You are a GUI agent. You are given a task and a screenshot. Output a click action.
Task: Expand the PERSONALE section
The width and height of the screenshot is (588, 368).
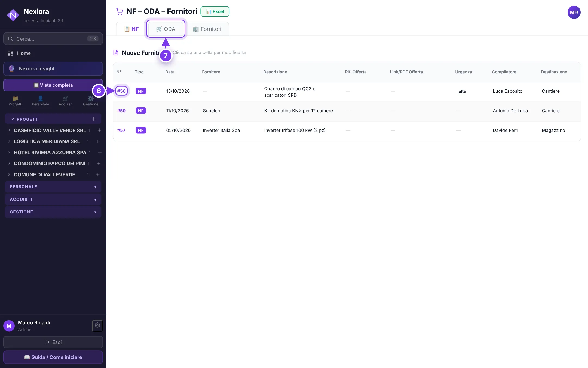tap(53, 187)
